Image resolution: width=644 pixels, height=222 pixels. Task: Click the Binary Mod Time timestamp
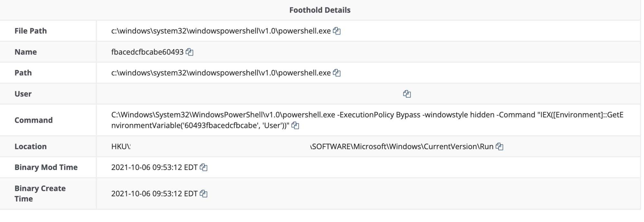154,167
